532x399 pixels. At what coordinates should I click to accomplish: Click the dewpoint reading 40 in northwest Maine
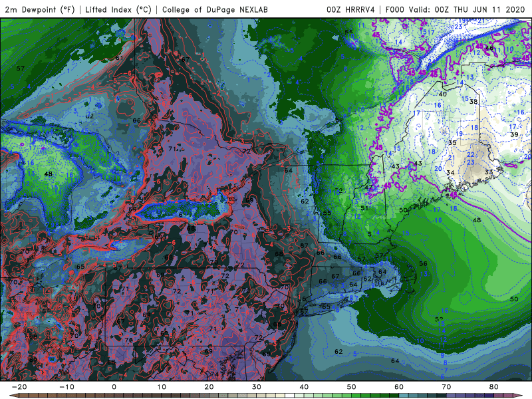(x=442, y=94)
